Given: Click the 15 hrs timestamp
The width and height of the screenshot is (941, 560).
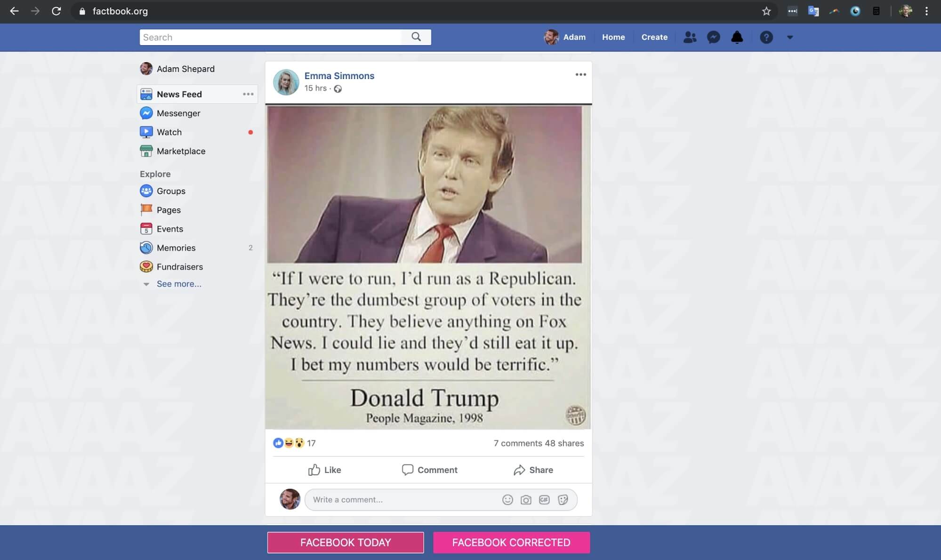Looking at the screenshot, I should (x=315, y=88).
